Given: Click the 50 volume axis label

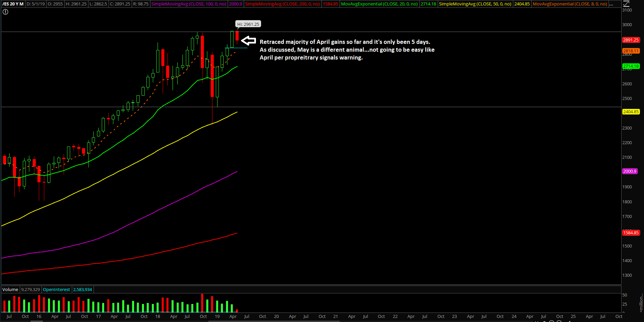Looking at the screenshot, I should coord(625,295).
